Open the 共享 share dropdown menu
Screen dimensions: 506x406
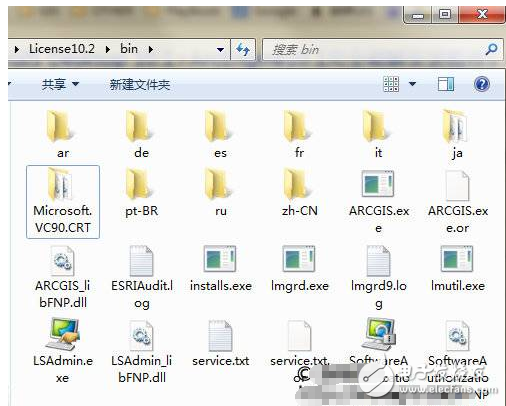point(60,84)
